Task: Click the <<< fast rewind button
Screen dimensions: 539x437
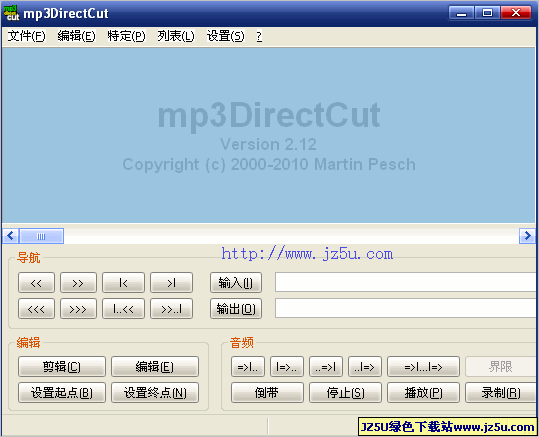Action: (36, 309)
